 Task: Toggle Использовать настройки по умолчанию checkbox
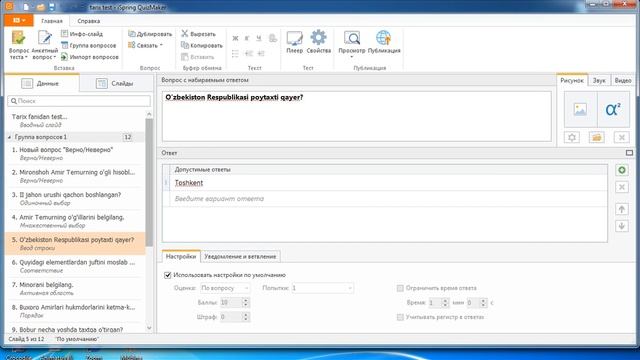click(x=168, y=275)
